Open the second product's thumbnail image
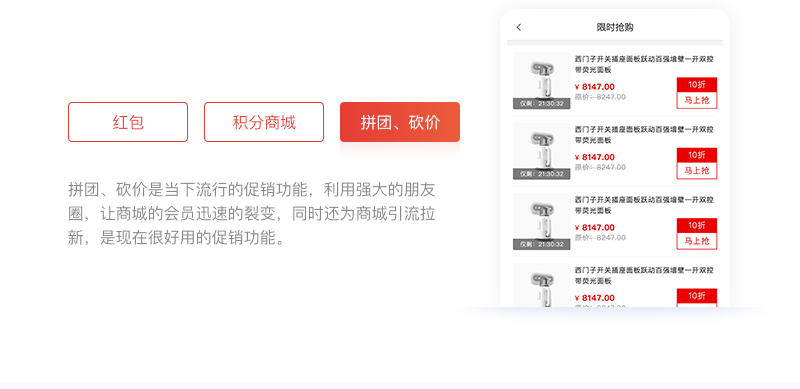The width and height of the screenshot is (800, 389). (x=541, y=151)
